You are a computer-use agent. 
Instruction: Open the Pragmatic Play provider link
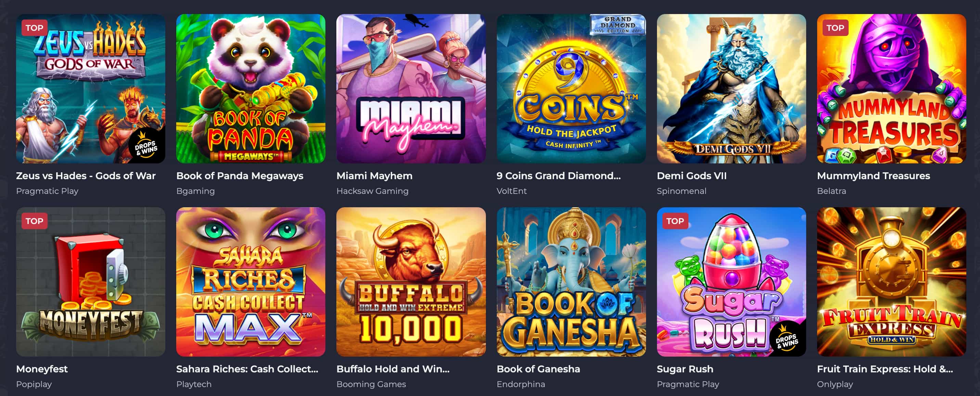(x=47, y=191)
